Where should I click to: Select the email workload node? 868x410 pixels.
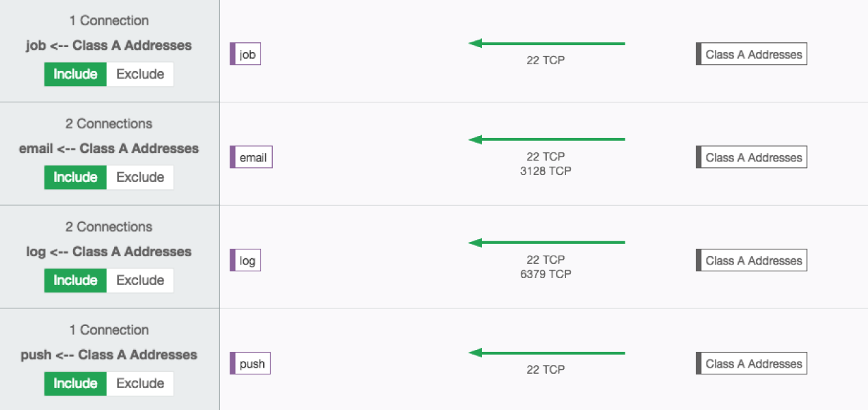click(x=252, y=158)
